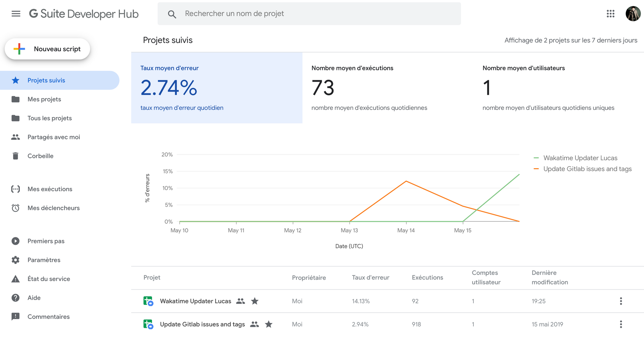Screen dimensions: 644x341
Task: Click the warning triangle service status icon
Action: click(x=15, y=279)
